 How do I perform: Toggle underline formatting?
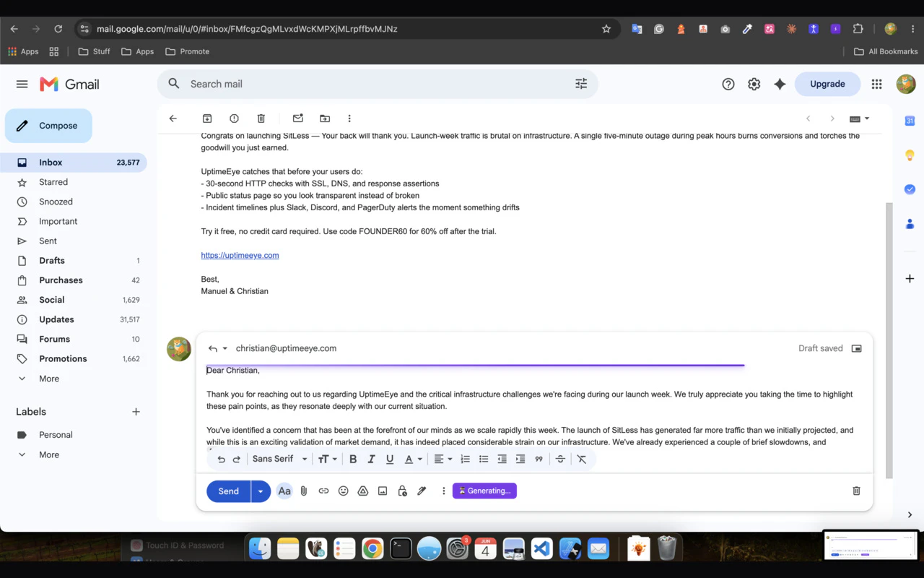point(390,460)
